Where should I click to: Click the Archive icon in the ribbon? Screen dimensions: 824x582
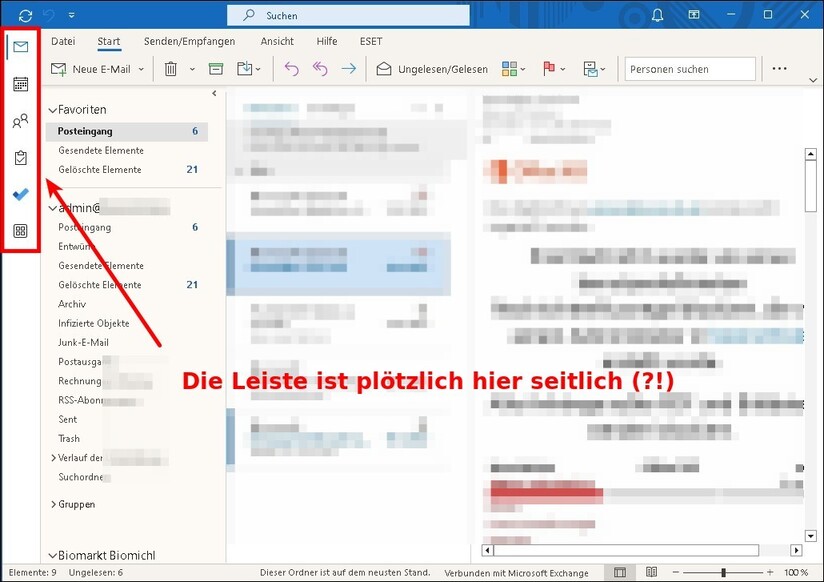[x=215, y=68]
